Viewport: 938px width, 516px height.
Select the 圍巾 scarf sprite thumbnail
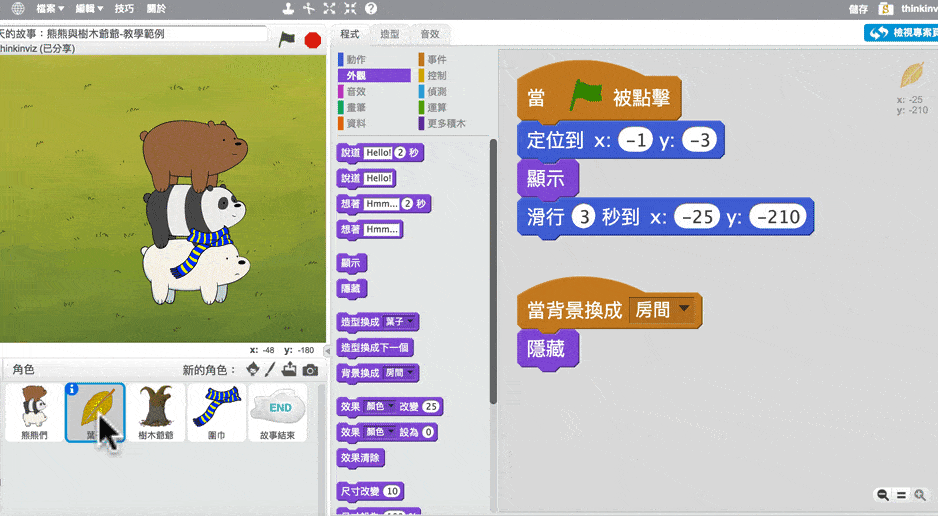coord(217,413)
